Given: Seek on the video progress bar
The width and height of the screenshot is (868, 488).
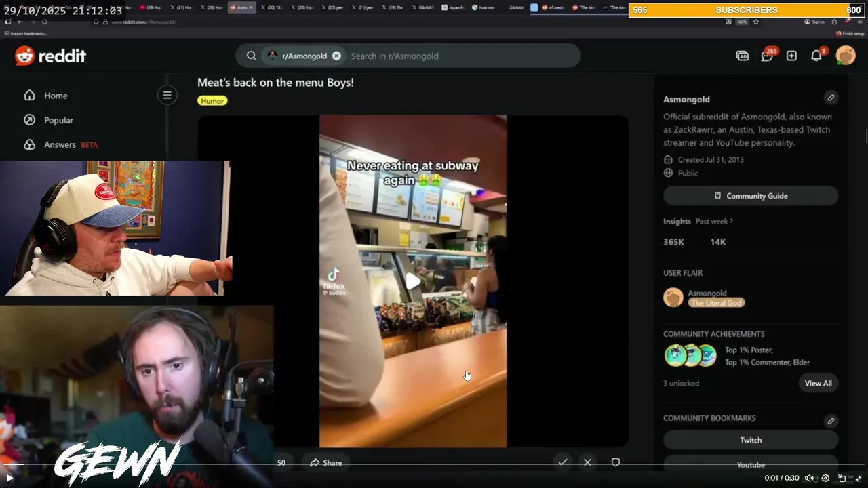Looking at the screenshot, I should [x=434, y=465].
